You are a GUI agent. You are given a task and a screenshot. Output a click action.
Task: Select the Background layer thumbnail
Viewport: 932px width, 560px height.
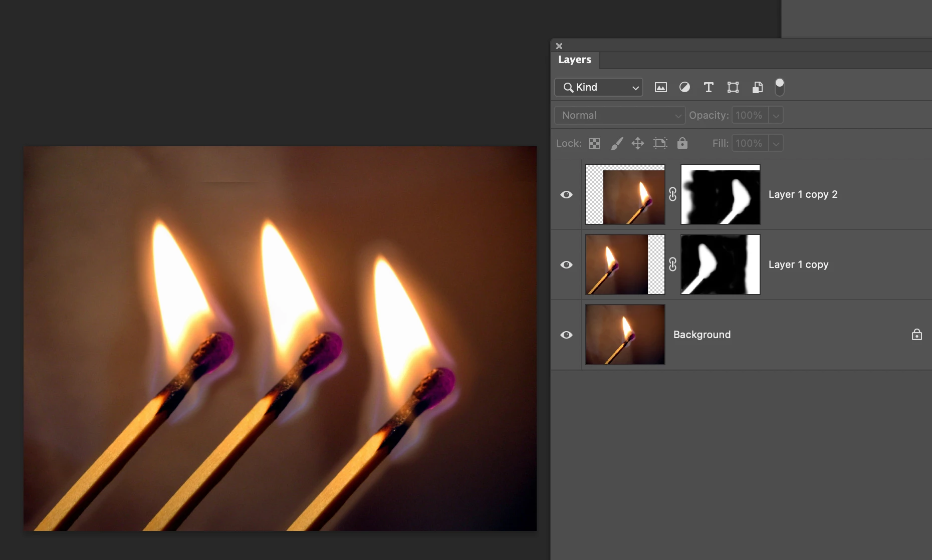tap(625, 335)
